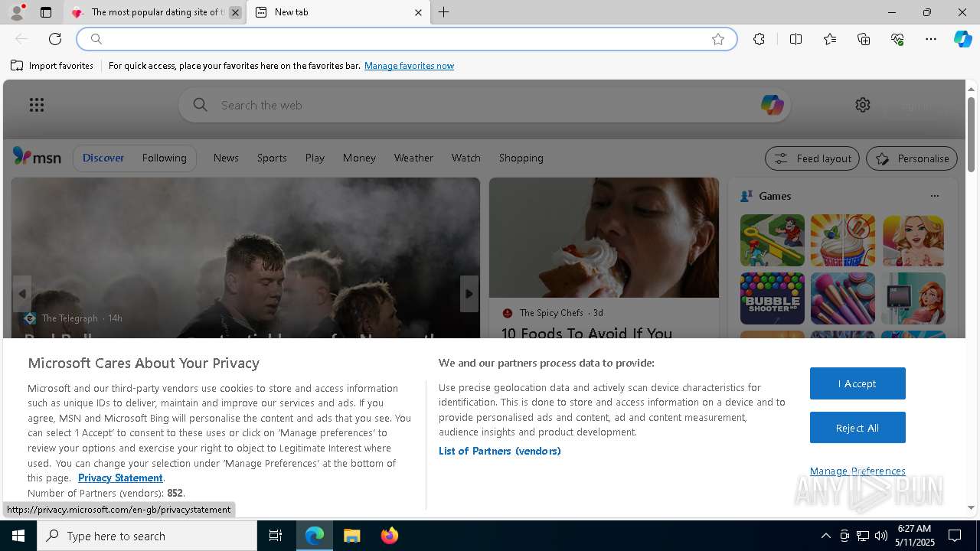
Task: Open Games card more options ellipsis
Action: (x=935, y=196)
